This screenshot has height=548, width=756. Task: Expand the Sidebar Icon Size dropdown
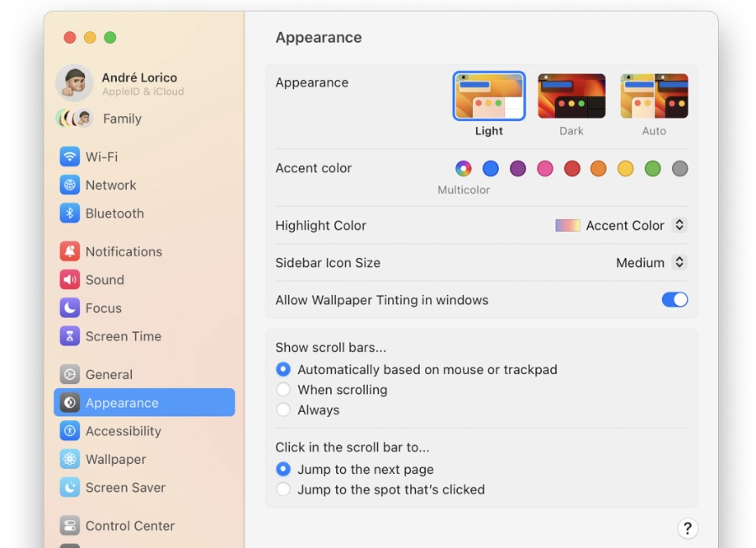pos(651,262)
